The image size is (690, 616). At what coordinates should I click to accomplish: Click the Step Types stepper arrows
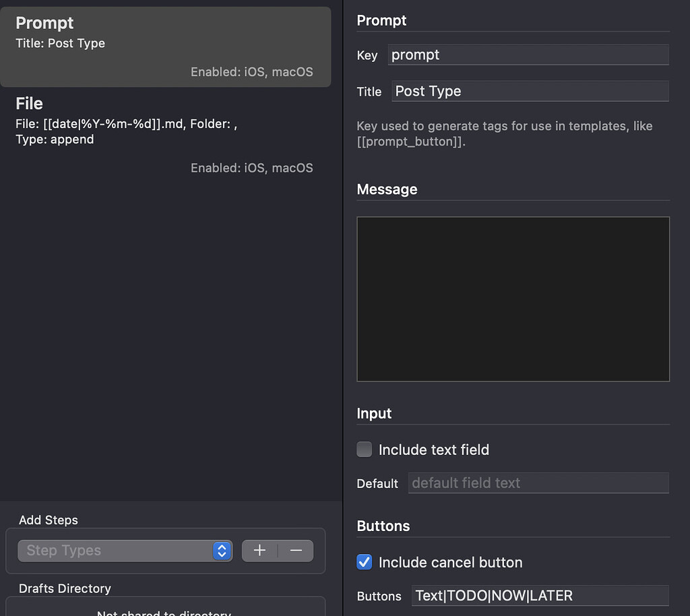pyautogui.click(x=221, y=551)
